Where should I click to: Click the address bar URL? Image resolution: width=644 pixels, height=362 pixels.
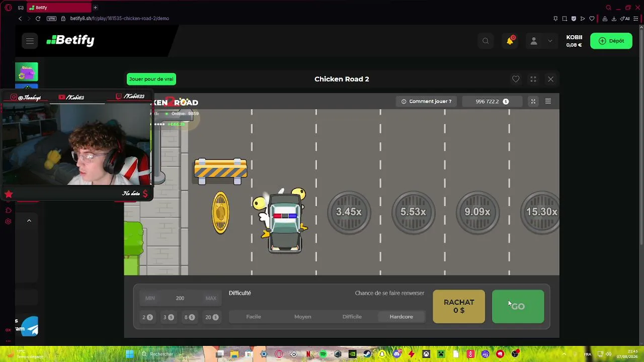[x=120, y=19]
